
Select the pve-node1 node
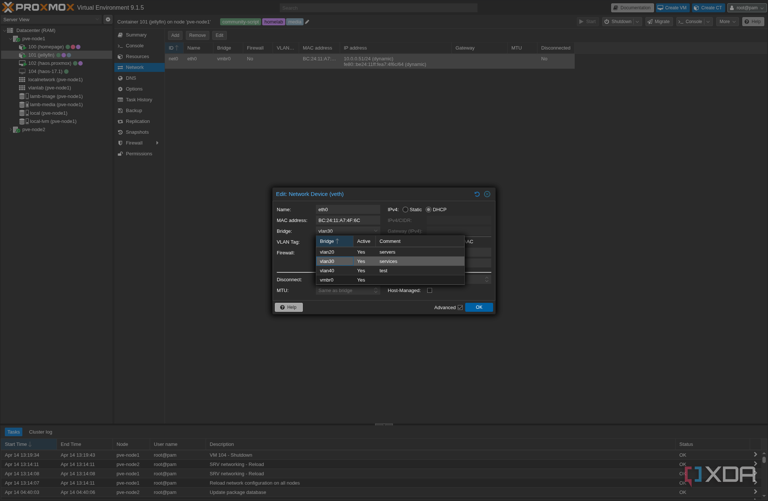pos(33,39)
